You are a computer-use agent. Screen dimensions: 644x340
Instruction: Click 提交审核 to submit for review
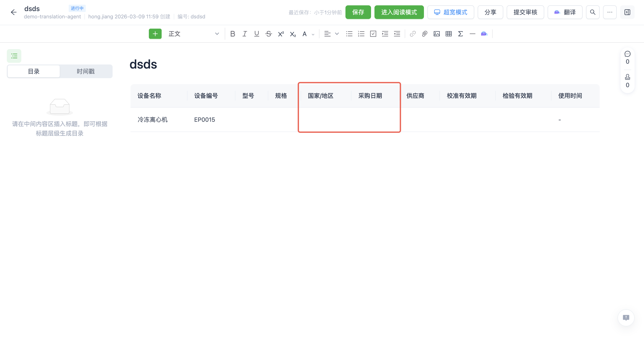click(x=525, y=12)
